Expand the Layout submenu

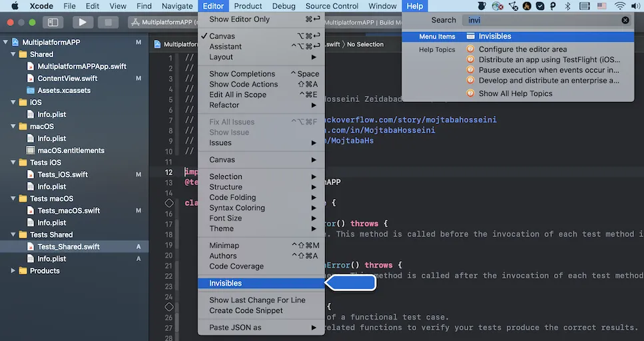pos(261,57)
